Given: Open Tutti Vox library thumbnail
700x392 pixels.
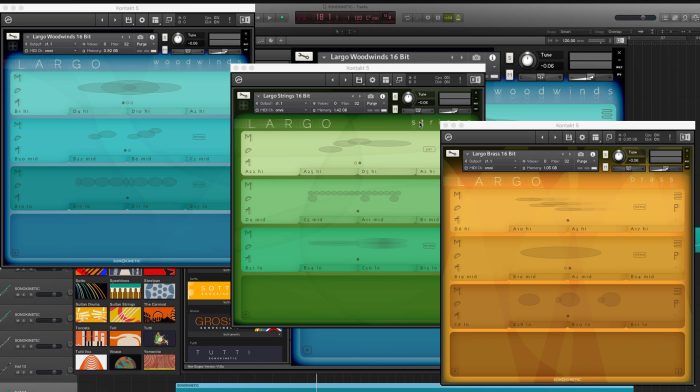Looking at the screenshot, I should pyautogui.click(x=91, y=362).
